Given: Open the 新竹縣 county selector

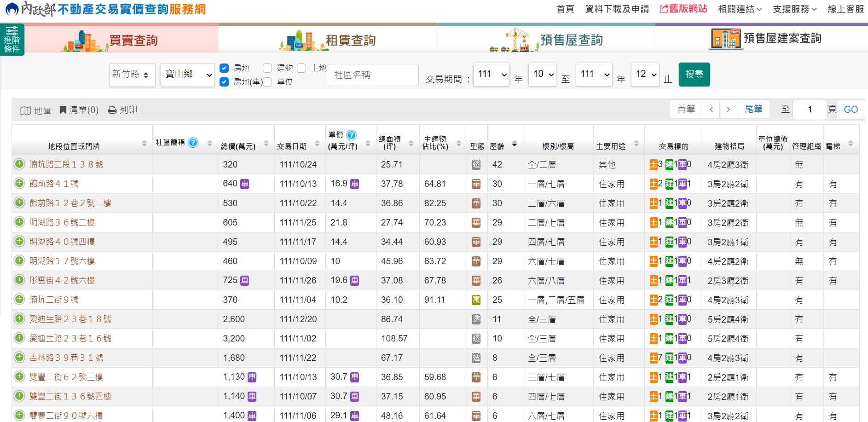Looking at the screenshot, I should 133,75.
